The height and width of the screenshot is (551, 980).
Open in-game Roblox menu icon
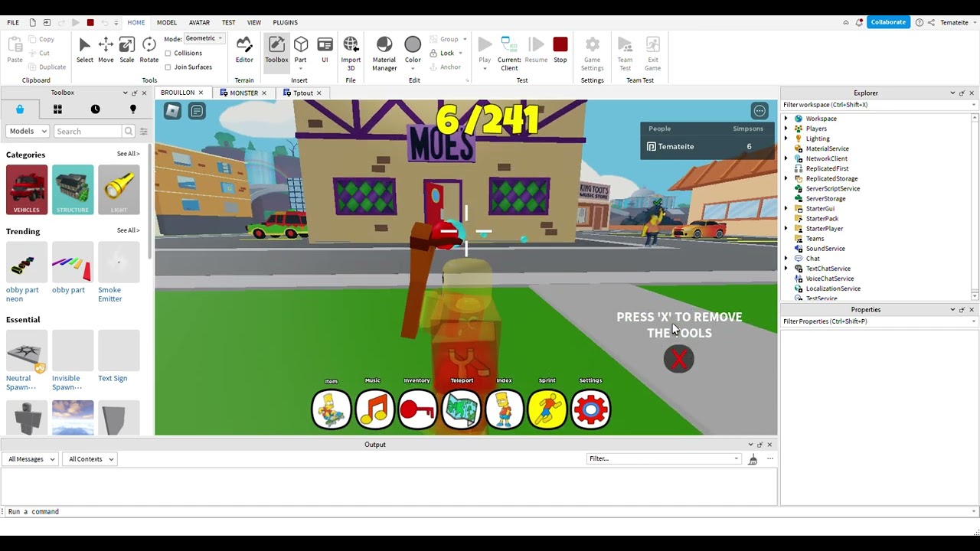click(173, 111)
